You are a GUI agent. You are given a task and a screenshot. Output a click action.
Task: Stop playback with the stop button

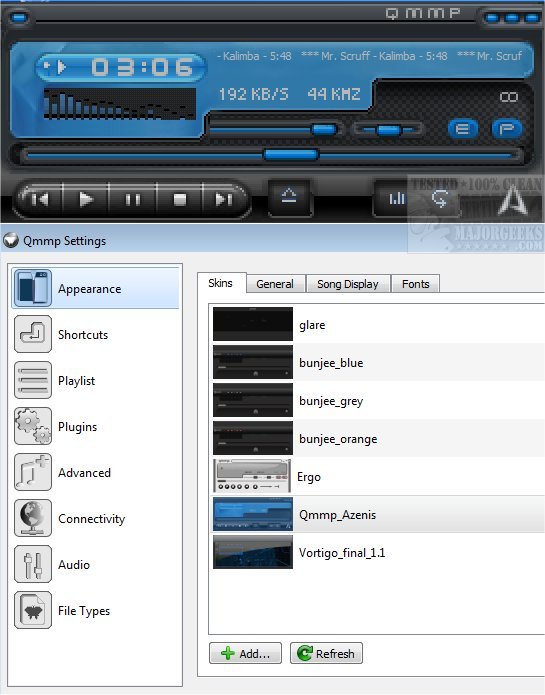(x=179, y=199)
